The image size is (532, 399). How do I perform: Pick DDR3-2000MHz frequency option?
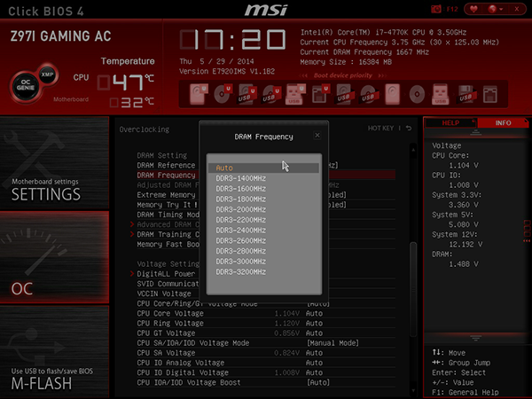pyautogui.click(x=263, y=209)
